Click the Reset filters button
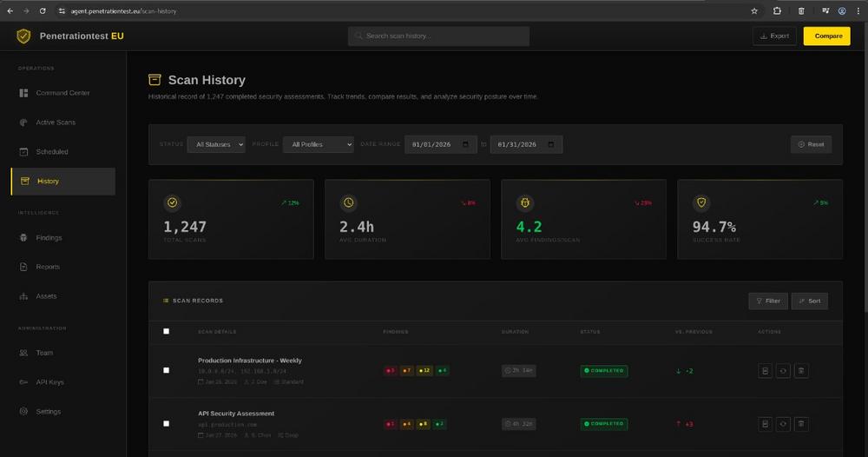868x457 pixels. pos(811,144)
